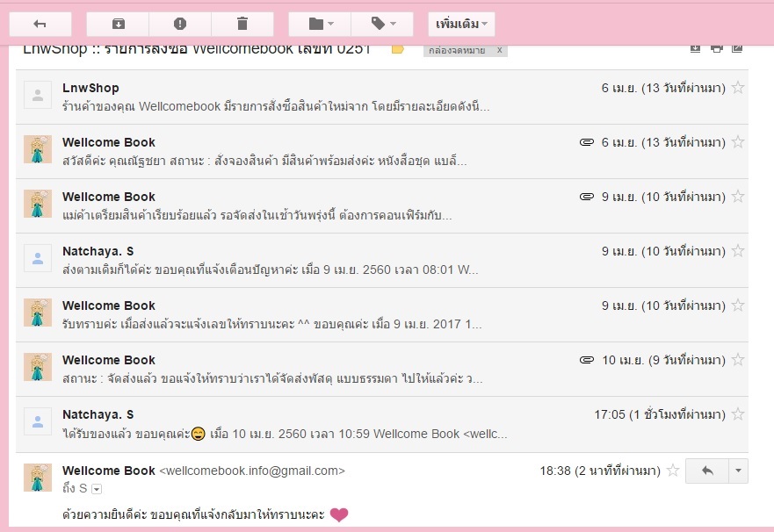
Task: Click Wellcome Book avatar on 6 เม.ย. message
Action: pyautogui.click(x=37, y=149)
